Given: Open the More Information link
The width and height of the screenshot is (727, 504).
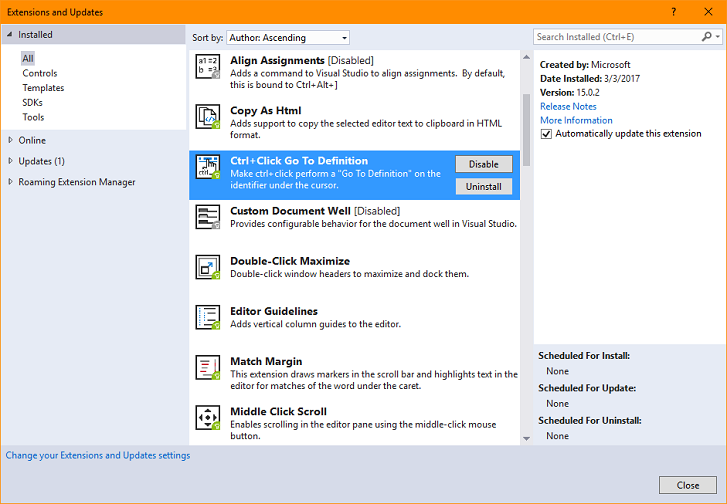Looking at the screenshot, I should pos(576,120).
